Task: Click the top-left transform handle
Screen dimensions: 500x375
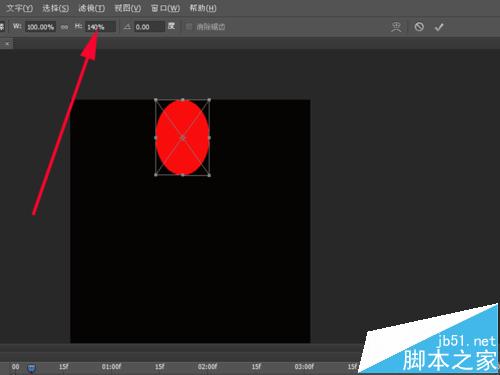Action: pyautogui.click(x=156, y=100)
